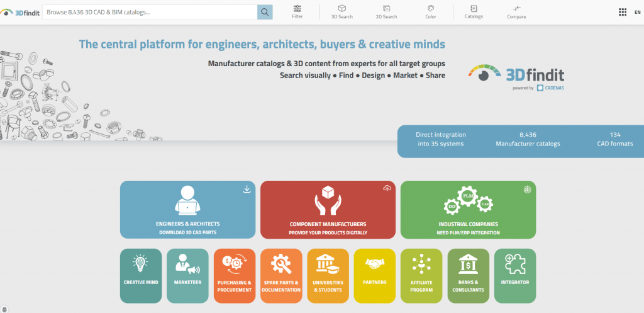Click the magnifier search button

(x=265, y=12)
